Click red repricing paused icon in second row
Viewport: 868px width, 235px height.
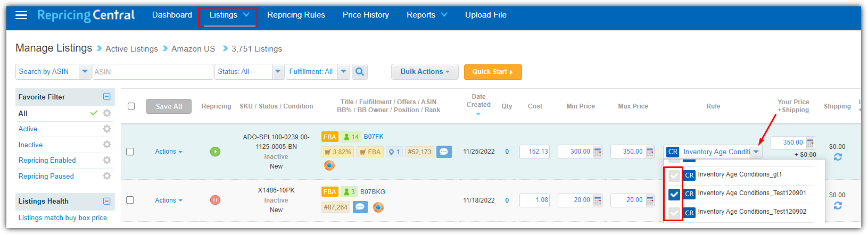point(215,200)
